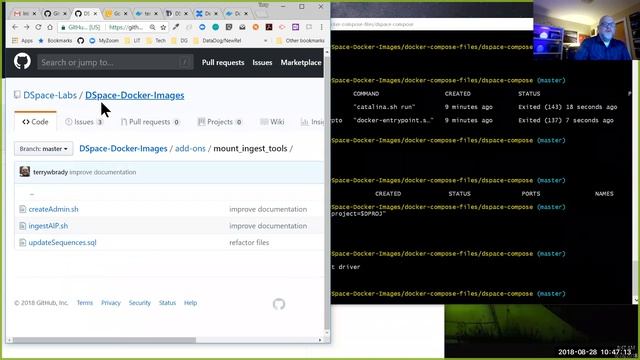The image size is (640, 360).
Task: Click add-ons in the path breadcrumb
Action: coord(190,149)
